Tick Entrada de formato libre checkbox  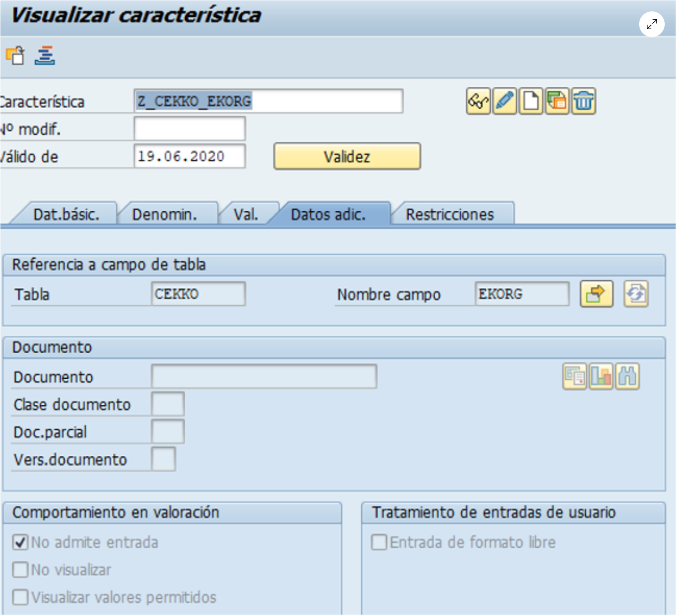(379, 543)
